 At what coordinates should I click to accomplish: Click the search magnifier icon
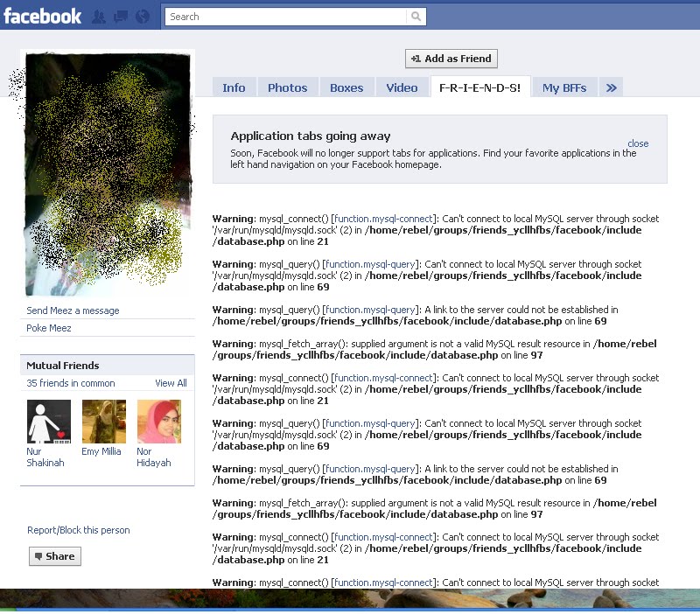pyautogui.click(x=416, y=17)
